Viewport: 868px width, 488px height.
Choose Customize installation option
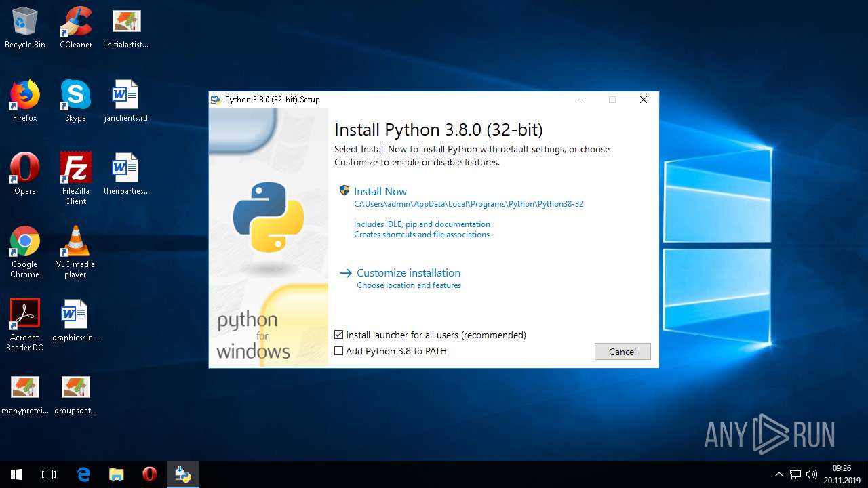[x=408, y=273]
